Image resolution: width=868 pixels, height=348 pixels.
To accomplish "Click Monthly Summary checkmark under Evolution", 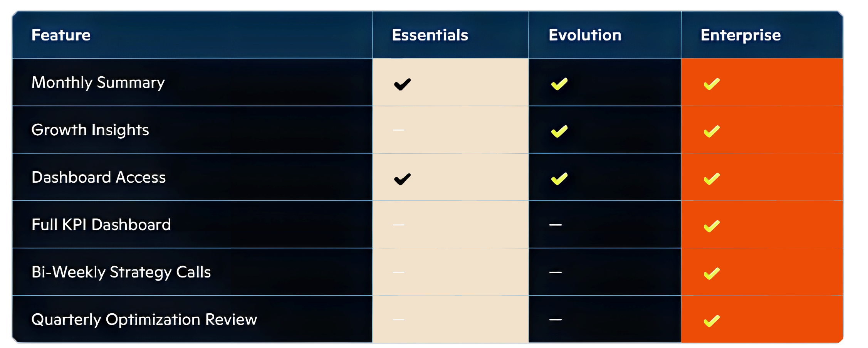I will (559, 84).
